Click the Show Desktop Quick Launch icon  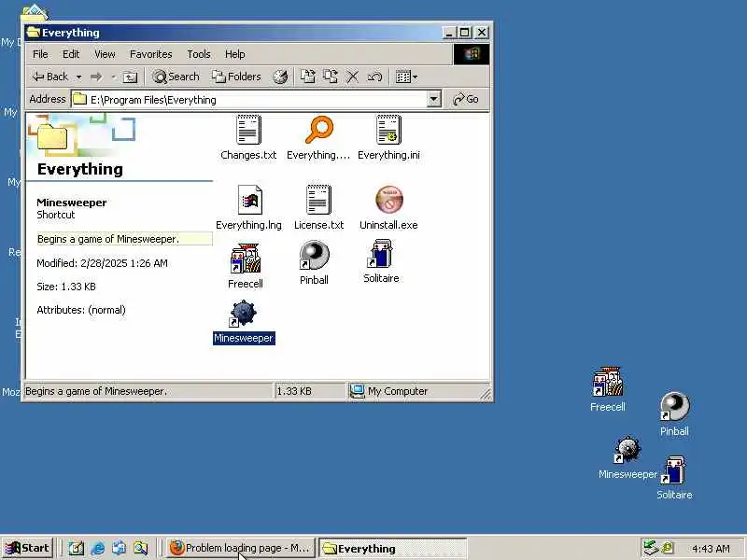(x=76, y=548)
